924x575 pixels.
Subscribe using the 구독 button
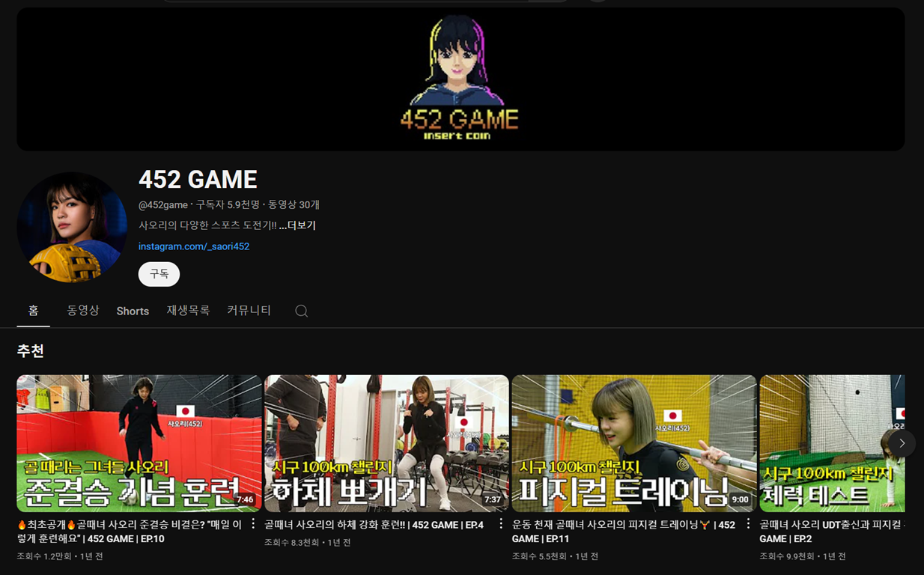pyautogui.click(x=159, y=274)
